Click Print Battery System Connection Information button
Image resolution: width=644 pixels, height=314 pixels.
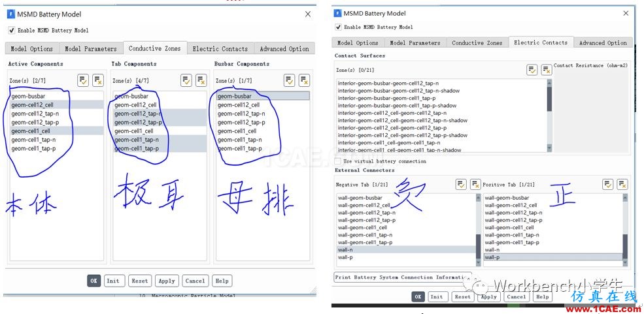403,277
